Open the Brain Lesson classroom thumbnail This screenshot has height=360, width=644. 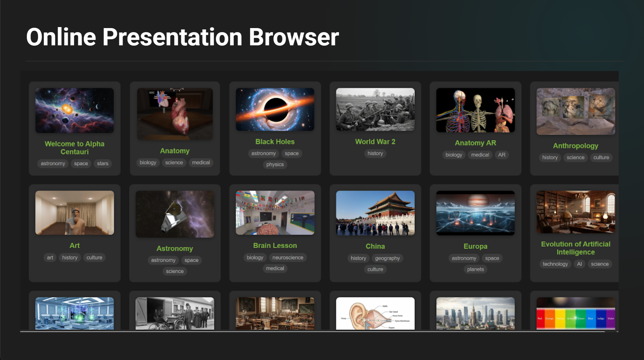(x=275, y=212)
